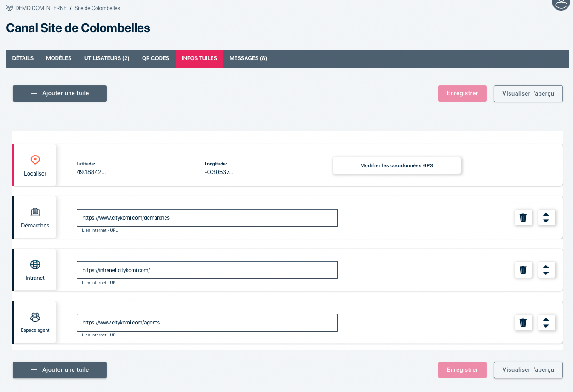Delete the Démarches tile with trash icon
The image size is (573, 392).
(x=523, y=218)
